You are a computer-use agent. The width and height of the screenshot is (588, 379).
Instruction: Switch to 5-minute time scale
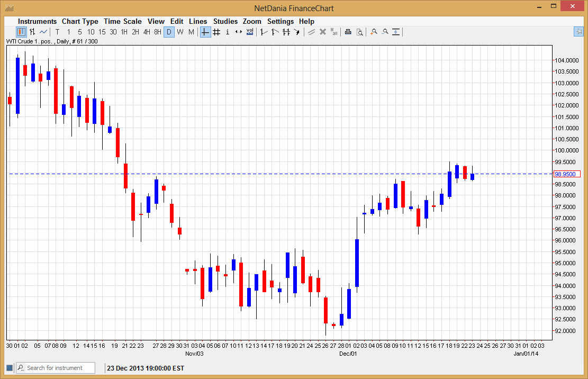79,32
